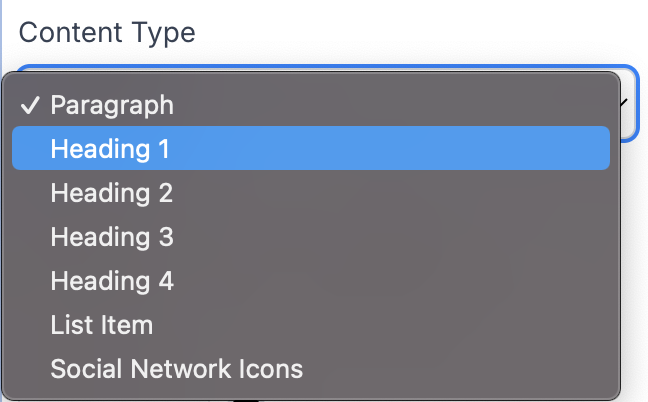Set content type to List Item
The height and width of the screenshot is (402, 648).
[x=102, y=325]
